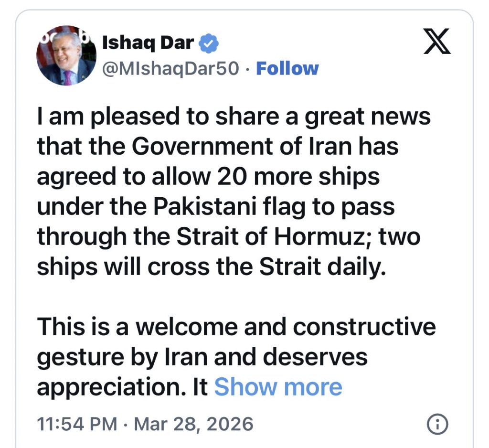This screenshot has width=489, height=448.
Task: Follow the Ishaq Dar account
Action: coord(287,69)
